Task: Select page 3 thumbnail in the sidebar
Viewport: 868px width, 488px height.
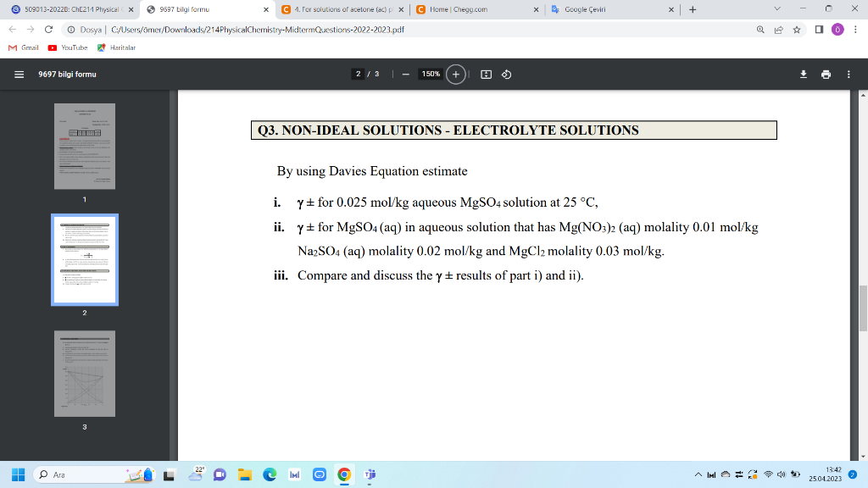Action: point(84,371)
